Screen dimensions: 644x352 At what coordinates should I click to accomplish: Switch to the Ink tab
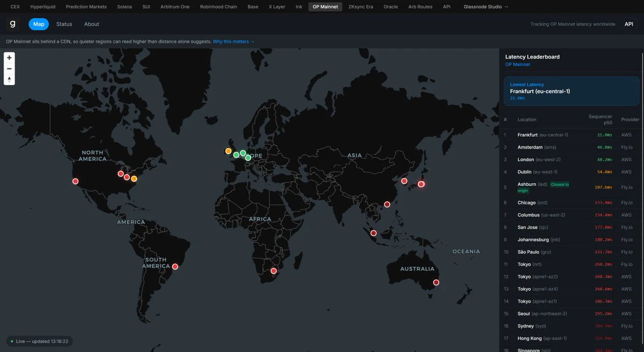point(299,7)
